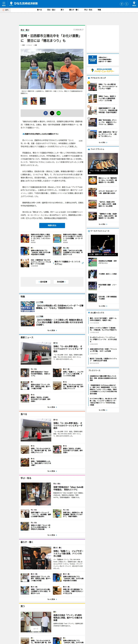Click camera icon beside flyer caption link
138x644 pixels.
point(24,134)
